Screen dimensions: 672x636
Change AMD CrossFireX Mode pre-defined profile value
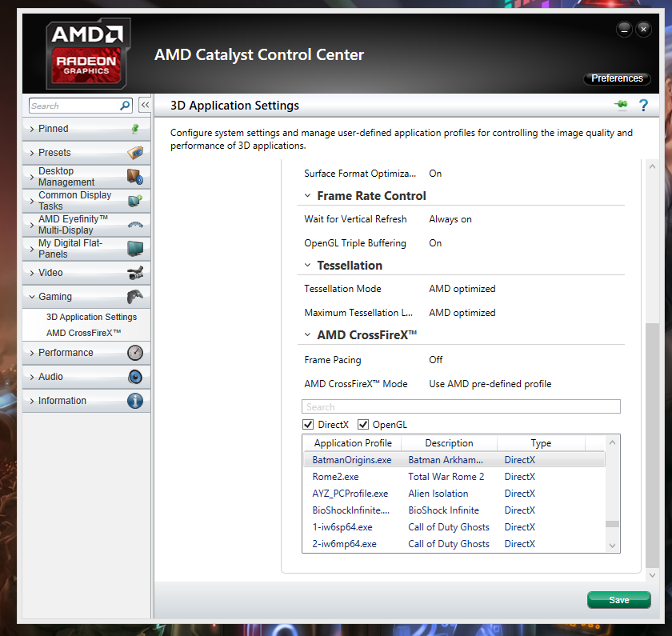[490, 383]
